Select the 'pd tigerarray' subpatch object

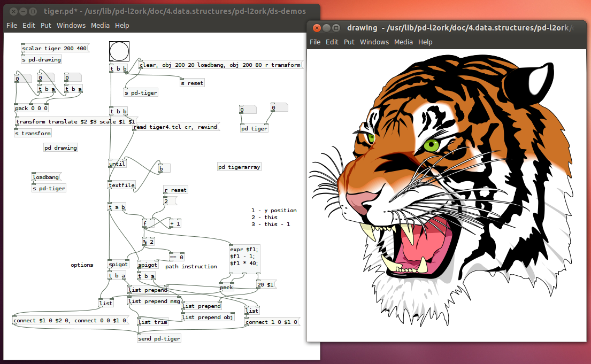coord(239,167)
